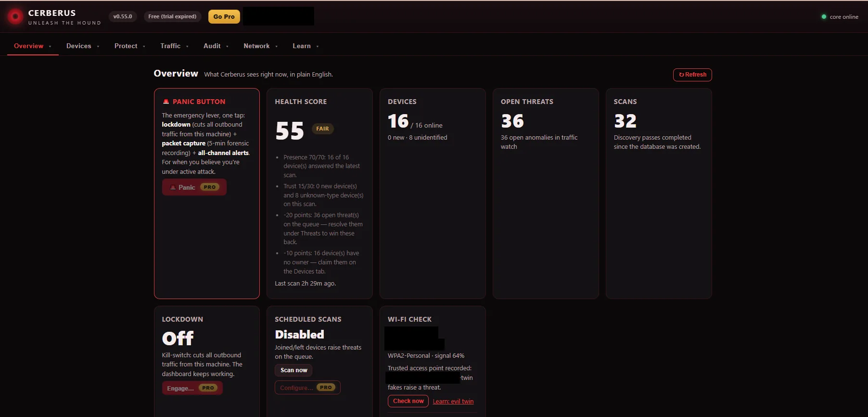Click 'WPA2-Personal · signal 64%' text

tap(426, 356)
